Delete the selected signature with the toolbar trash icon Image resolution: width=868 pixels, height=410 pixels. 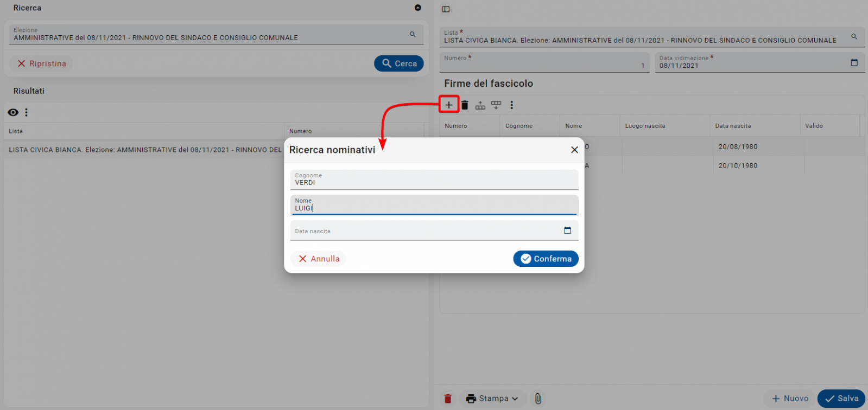(x=465, y=105)
